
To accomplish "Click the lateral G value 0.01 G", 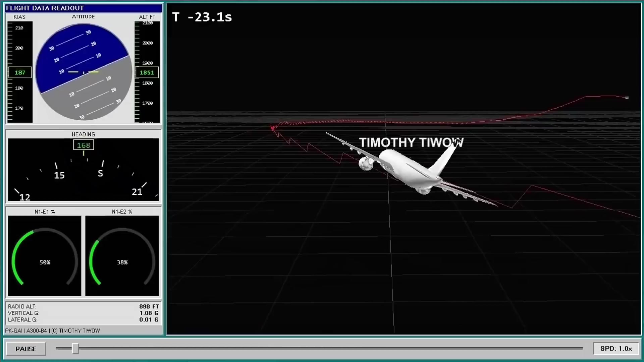I will (149, 320).
